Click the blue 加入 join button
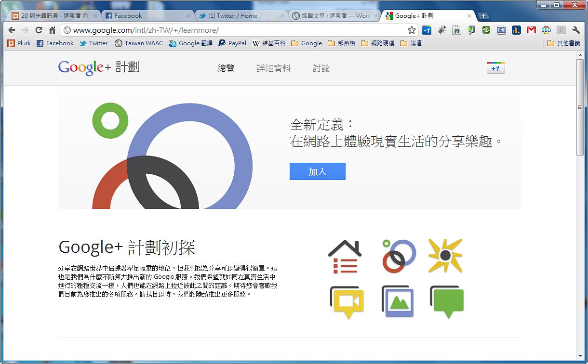The image size is (588, 364). click(x=317, y=171)
